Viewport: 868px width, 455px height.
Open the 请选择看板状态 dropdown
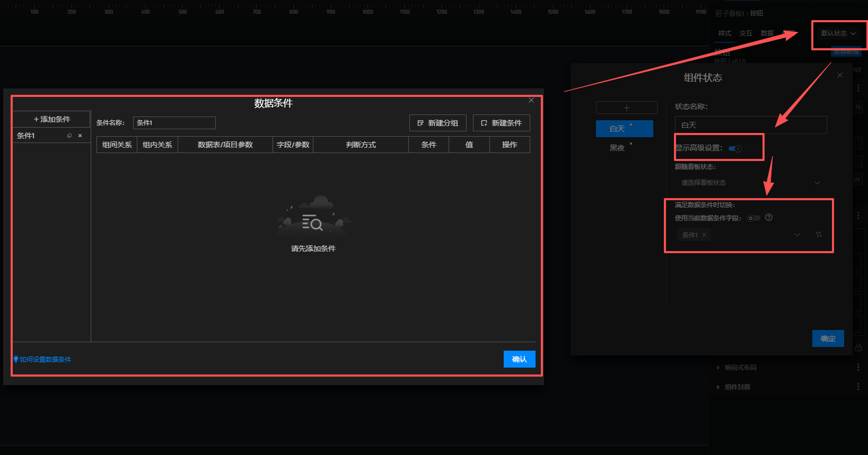(x=750, y=183)
